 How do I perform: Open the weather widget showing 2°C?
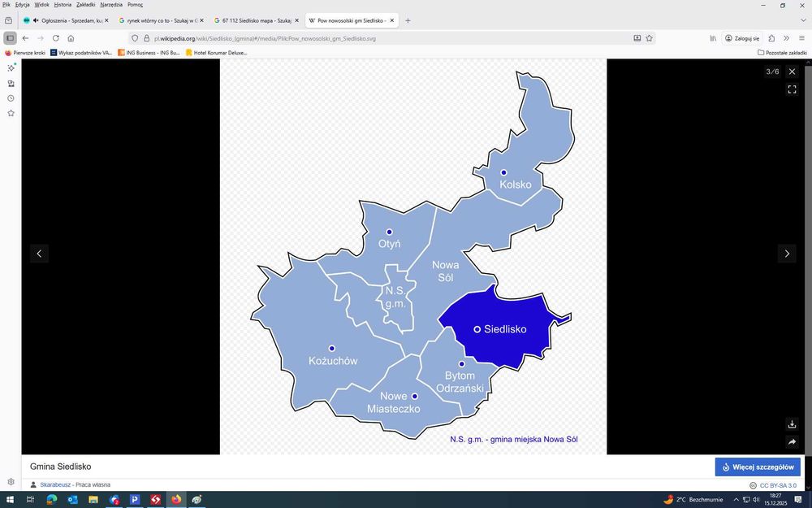click(x=693, y=500)
